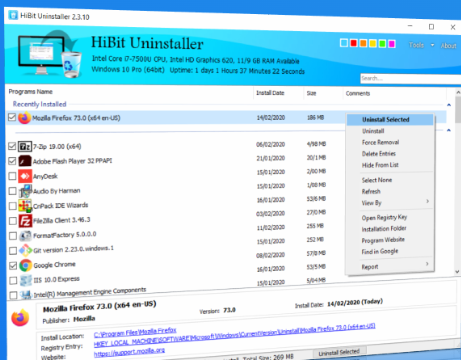The image size is (461, 360).
Task: Collapse the Recently Installed group
Action: click(x=449, y=105)
